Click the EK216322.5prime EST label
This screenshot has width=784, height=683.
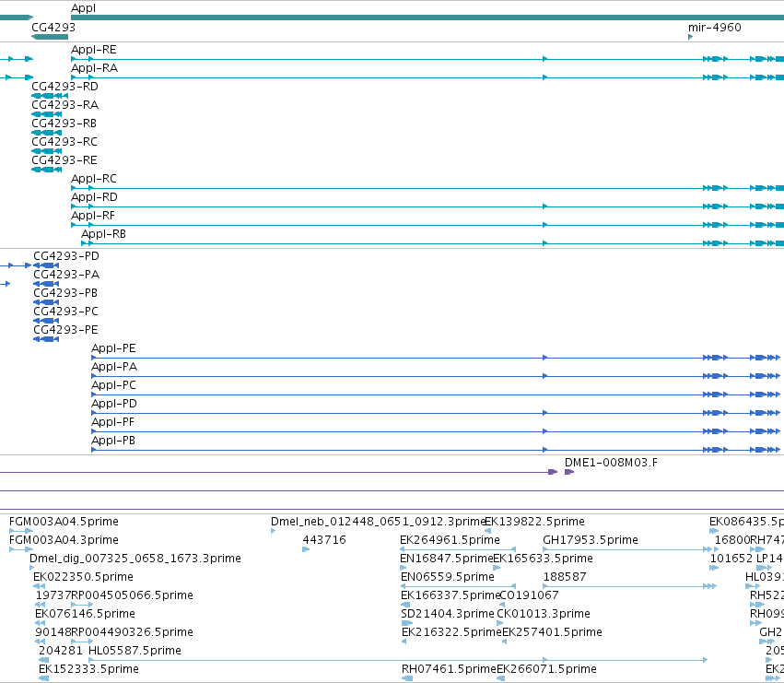(451, 632)
